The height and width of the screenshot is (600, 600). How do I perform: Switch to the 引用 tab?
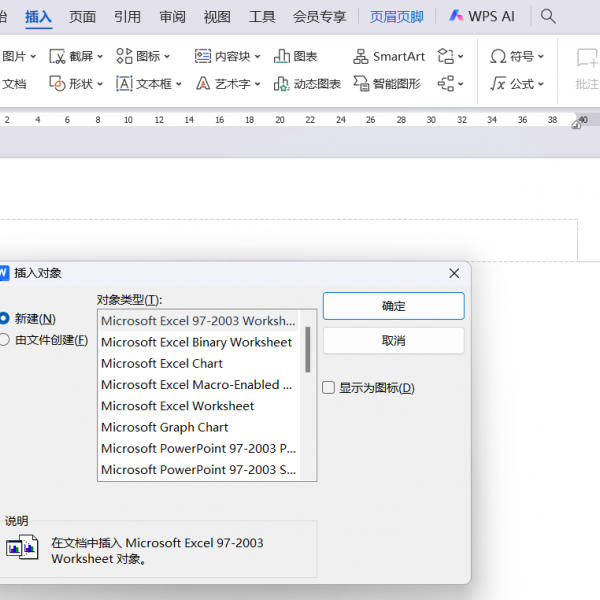(127, 16)
